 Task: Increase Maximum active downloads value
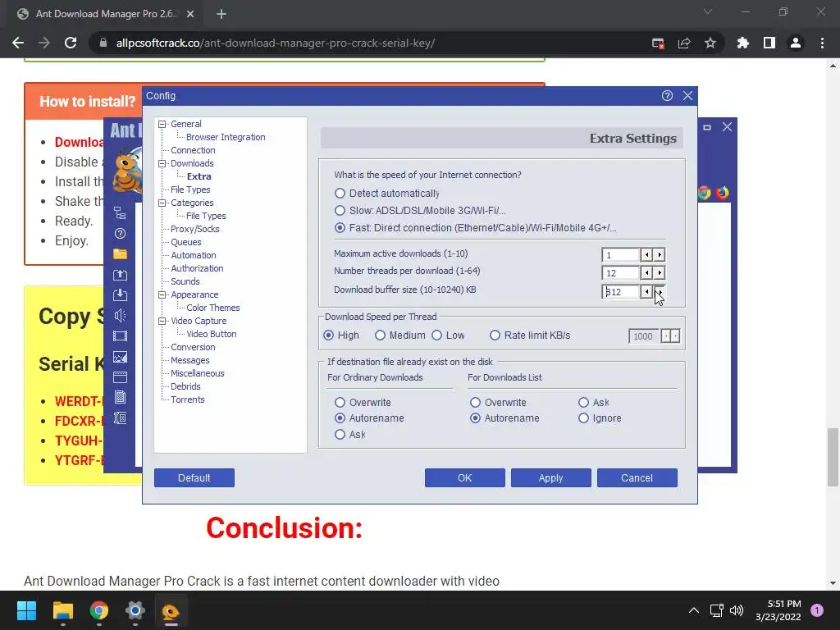pyautogui.click(x=660, y=255)
